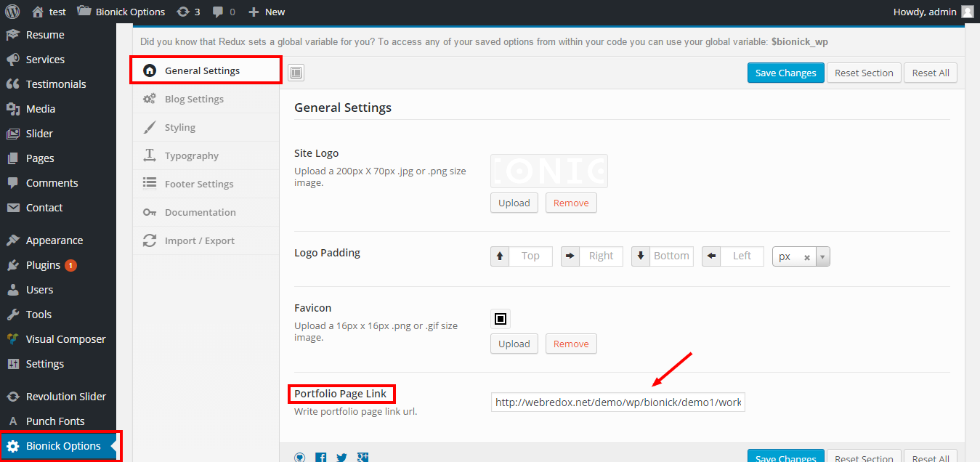The image size is (980, 462).
Task: Focus the logo padding Top field
Action: click(x=530, y=256)
